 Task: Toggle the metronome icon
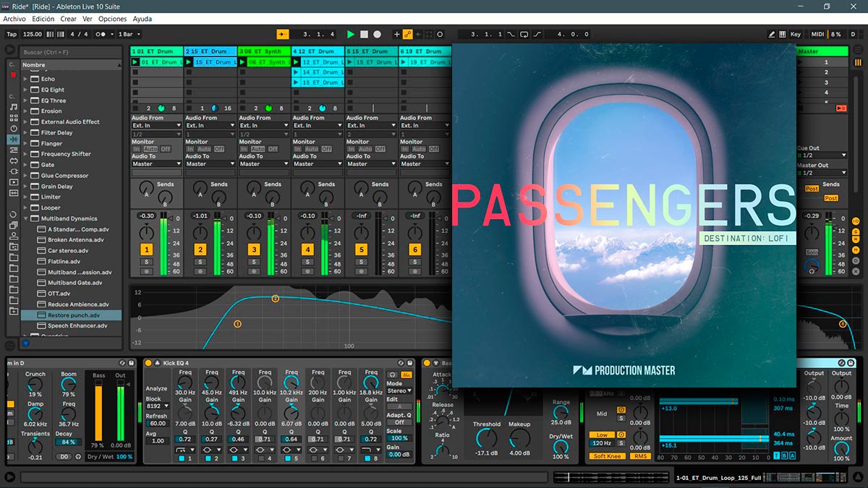[103, 34]
